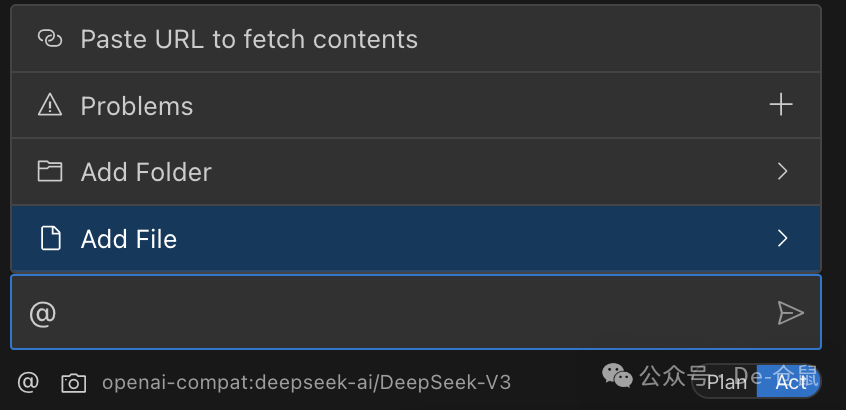This screenshot has width=846, height=410.
Task: Click the empty area of the message input box
Action: click(x=400, y=313)
